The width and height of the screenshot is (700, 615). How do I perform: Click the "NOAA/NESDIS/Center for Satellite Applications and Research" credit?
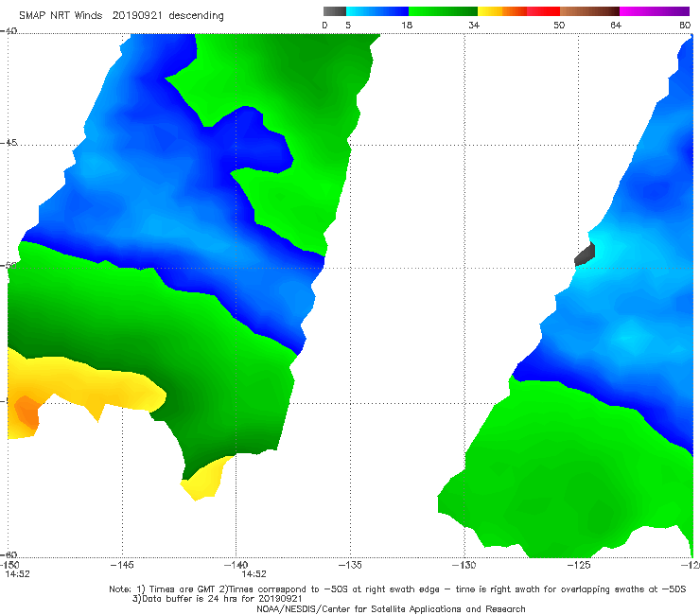point(391,608)
